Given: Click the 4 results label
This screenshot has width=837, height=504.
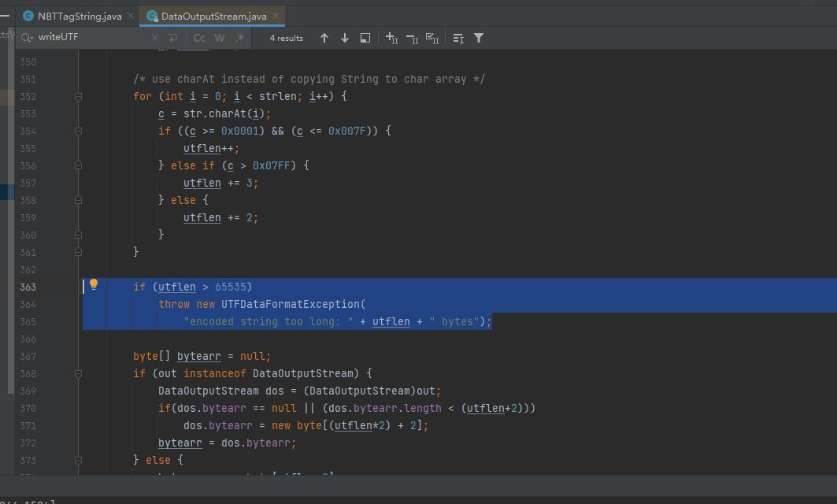Looking at the screenshot, I should tap(286, 38).
